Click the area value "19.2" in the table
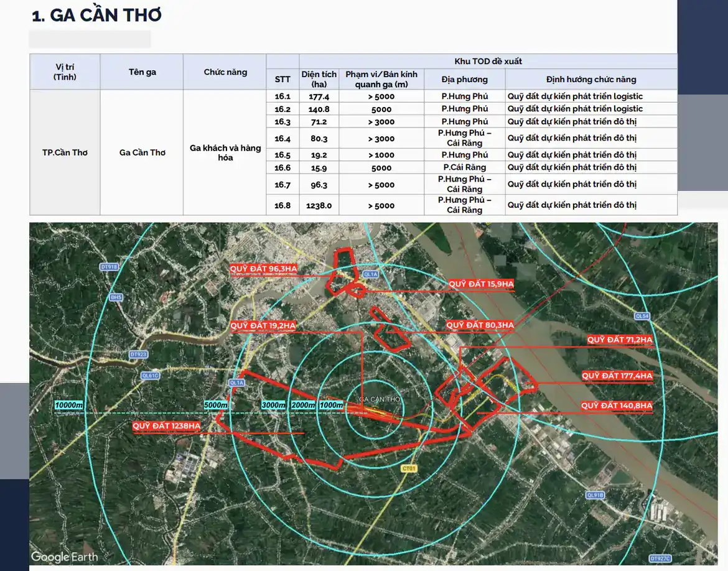728x571 pixels. click(x=319, y=155)
